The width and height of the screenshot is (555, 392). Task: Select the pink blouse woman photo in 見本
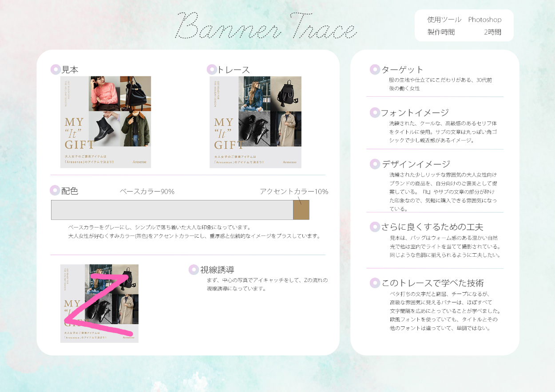click(x=104, y=94)
